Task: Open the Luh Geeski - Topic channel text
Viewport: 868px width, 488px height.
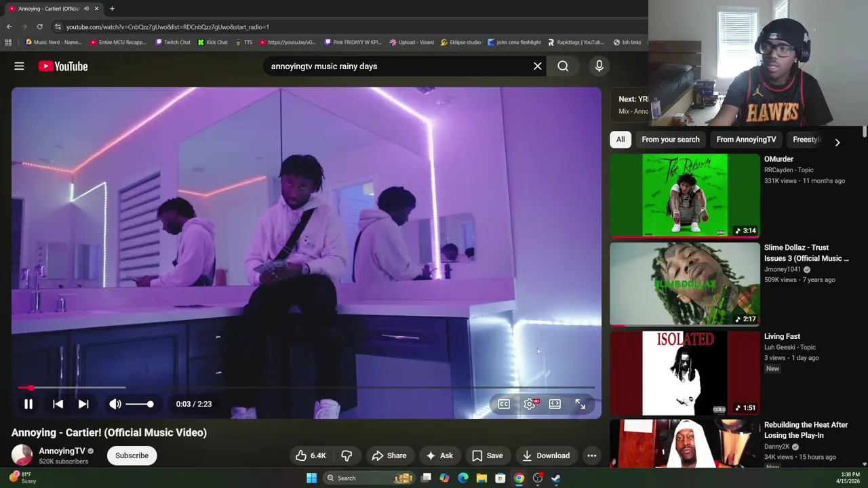Action: [790, 347]
